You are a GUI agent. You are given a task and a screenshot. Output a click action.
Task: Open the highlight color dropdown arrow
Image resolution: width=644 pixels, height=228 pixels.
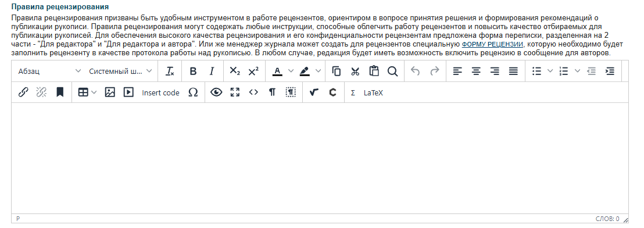[x=319, y=72]
